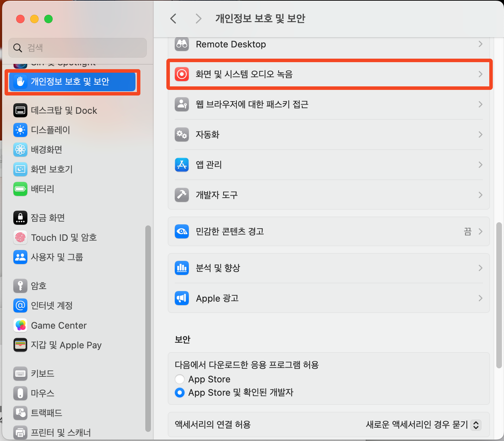
Task: Click the back navigation arrow
Action: (173, 19)
